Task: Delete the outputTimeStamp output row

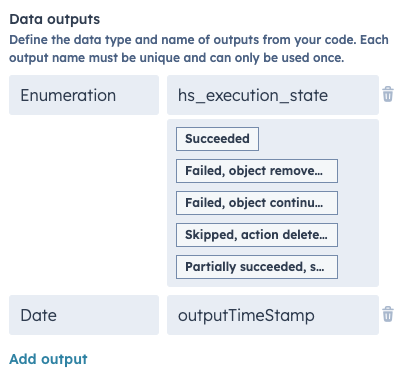Action: tap(388, 314)
